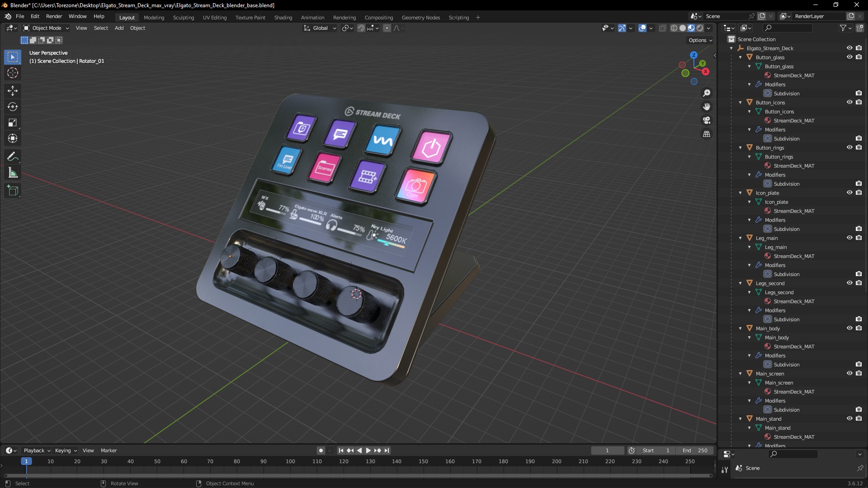The width and height of the screenshot is (868, 488).
Task: Jump to the end frame
Action: [x=387, y=450]
